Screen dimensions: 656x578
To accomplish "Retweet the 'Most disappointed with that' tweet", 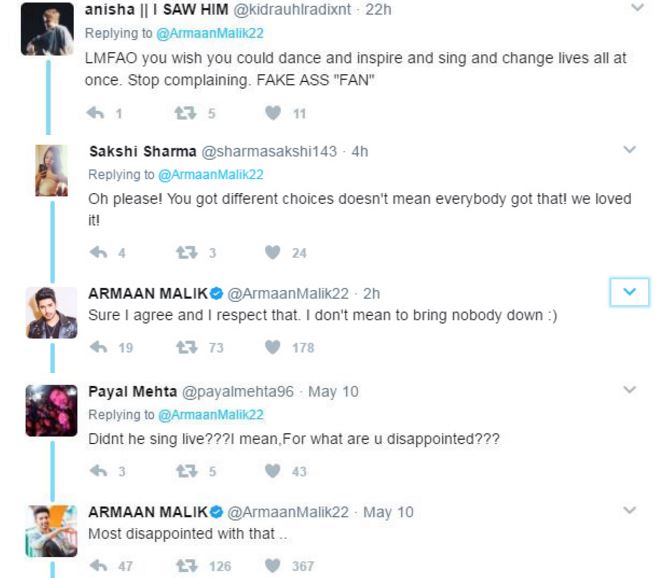I will pos(187,566).
